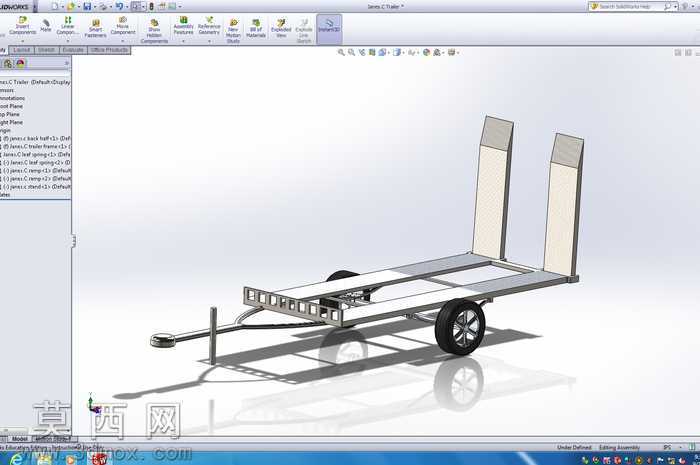Select leaf spring<2> component in tree
Image resolution: width=700 pixels, height=465 pixels.
click(36, 162)
